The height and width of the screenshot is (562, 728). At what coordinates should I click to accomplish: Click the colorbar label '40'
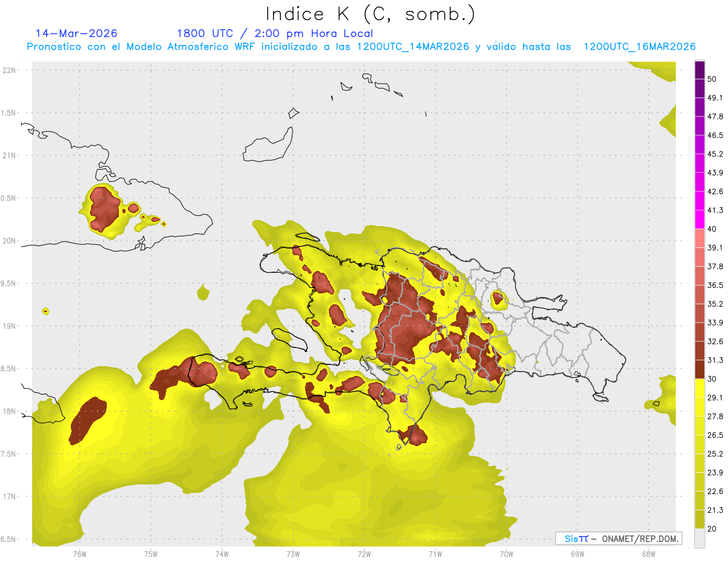tap(713, 229)
